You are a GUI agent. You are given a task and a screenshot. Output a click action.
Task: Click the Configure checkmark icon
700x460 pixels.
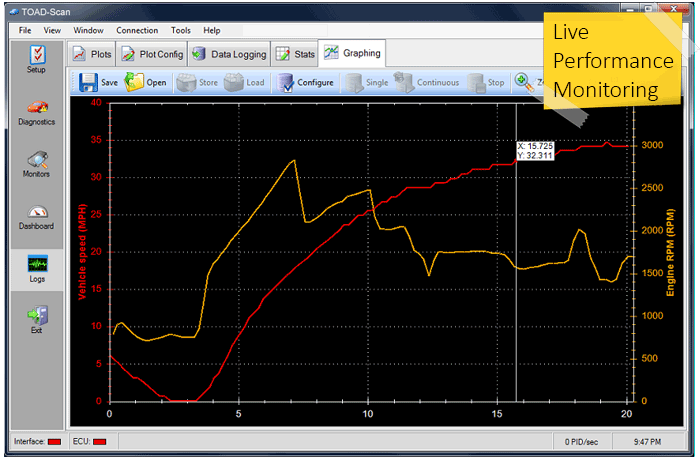click(285, 83)
